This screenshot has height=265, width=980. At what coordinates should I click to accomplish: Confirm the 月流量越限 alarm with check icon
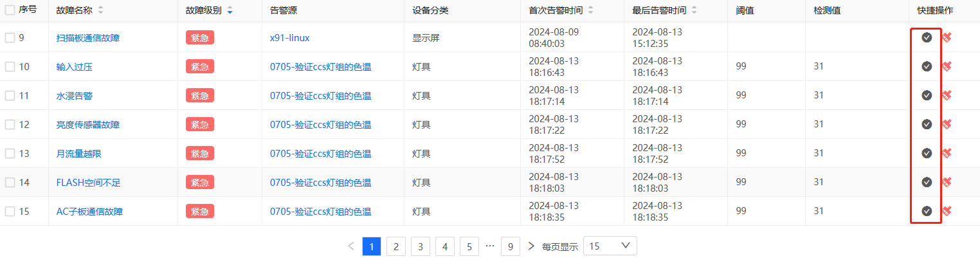pyautogui.click(x=927, y=153)
